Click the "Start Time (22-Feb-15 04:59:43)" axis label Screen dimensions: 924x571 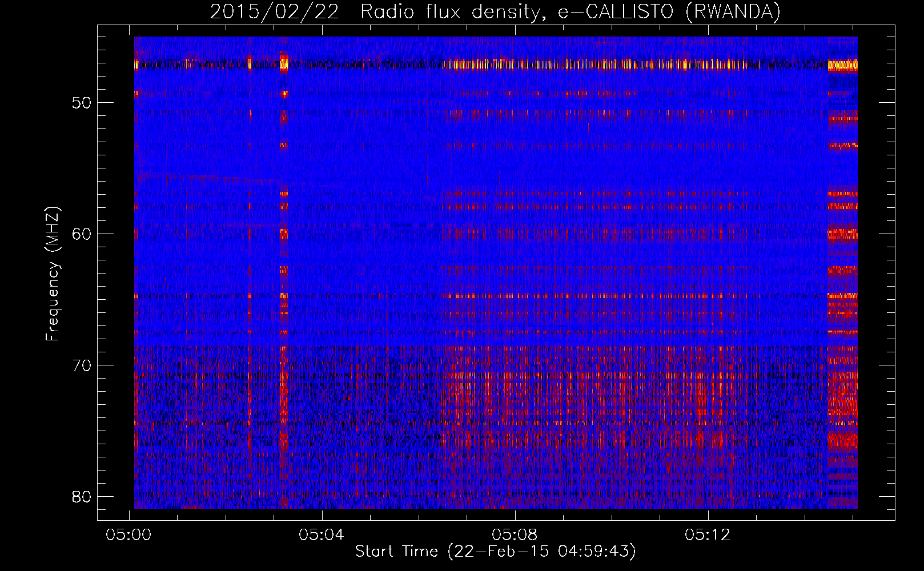(x=495, y=552)
